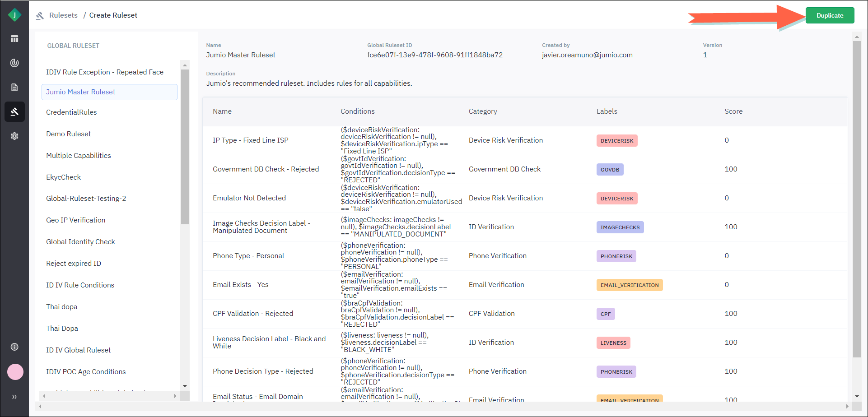The width and height of the screenshot is (868, 417).
Task: Open the pink user avatar
Action: click(15, 372)
